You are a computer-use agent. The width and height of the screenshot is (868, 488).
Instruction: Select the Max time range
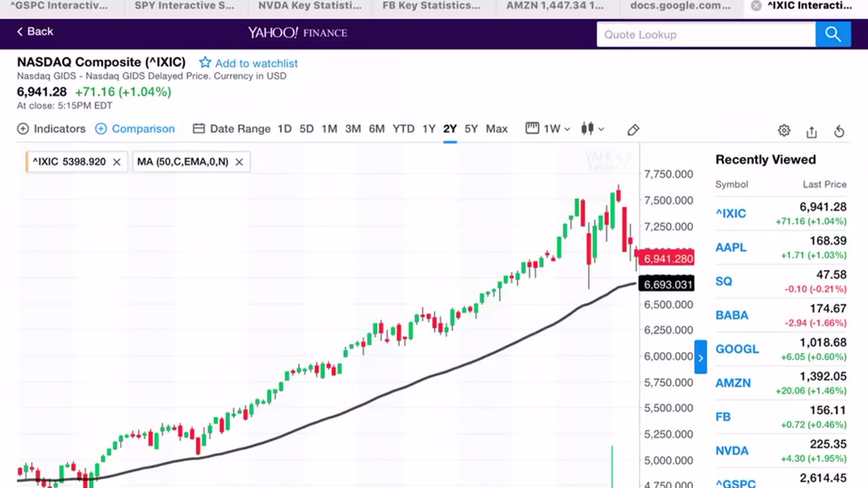496,129
